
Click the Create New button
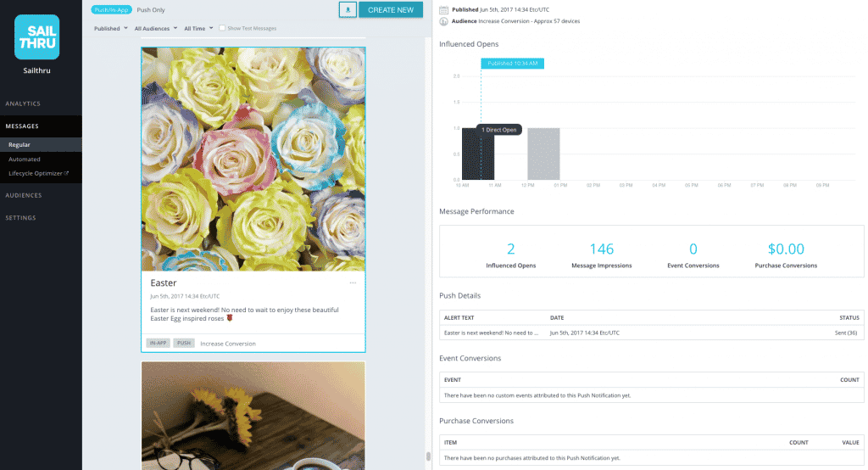pos(391,10)
